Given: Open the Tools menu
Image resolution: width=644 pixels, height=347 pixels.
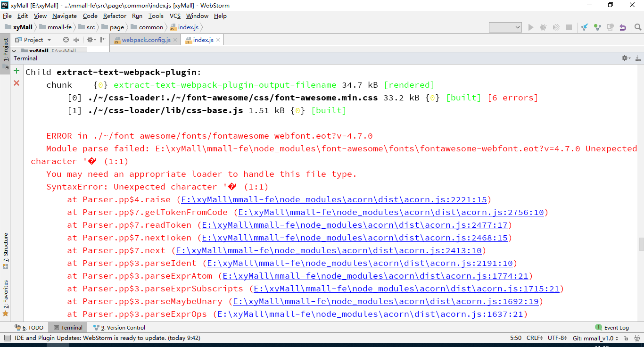Looking at the screenshot, I should pos(156,16).
